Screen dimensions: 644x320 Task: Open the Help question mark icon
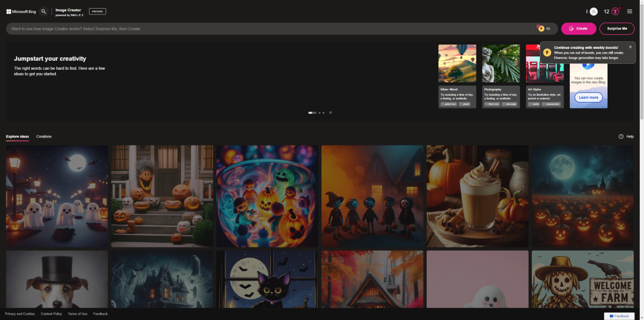(621, 136)
